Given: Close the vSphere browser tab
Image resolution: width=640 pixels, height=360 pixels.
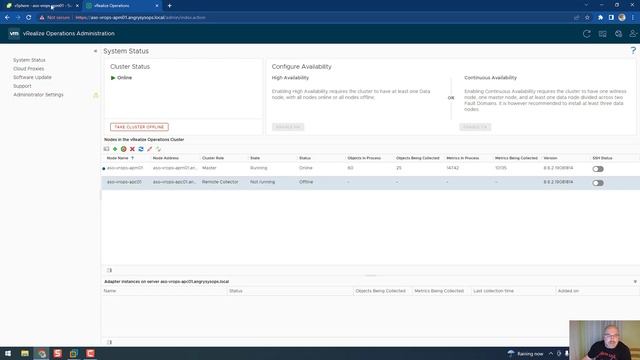Looking at the screenshot, I should tap(77, 6).
